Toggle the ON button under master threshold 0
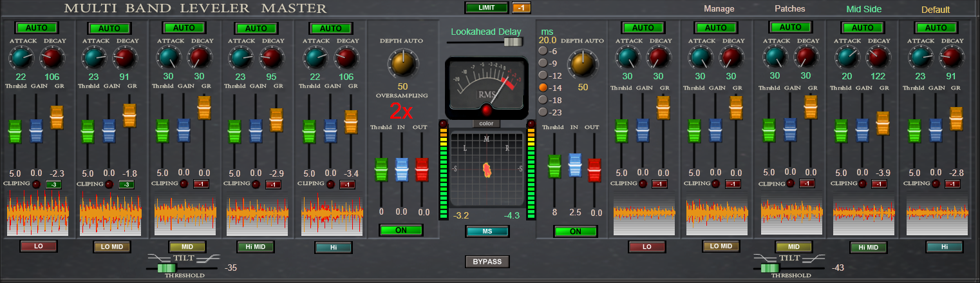Screen dimensions: 980x283 [401, 230]
